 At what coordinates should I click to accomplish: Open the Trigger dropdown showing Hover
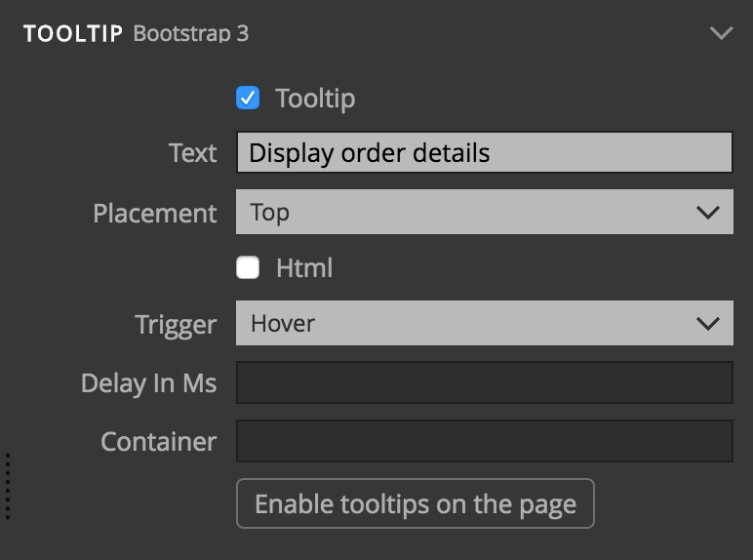tap(484, 323)
